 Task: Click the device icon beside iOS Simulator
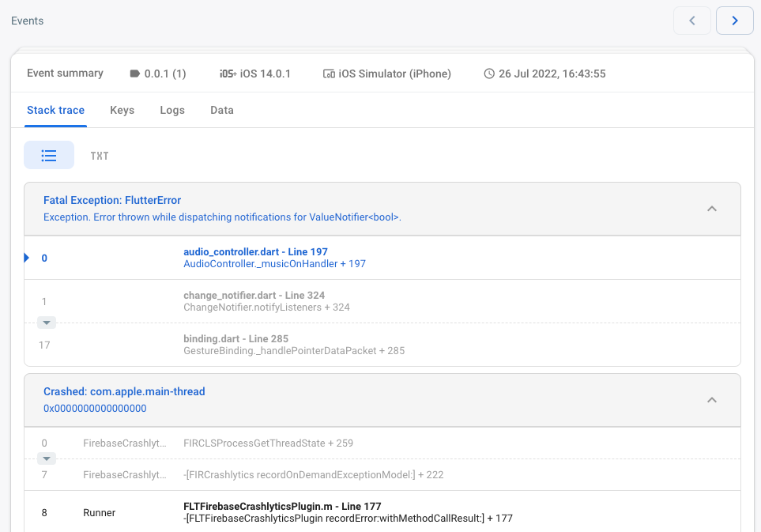[329, 74]
